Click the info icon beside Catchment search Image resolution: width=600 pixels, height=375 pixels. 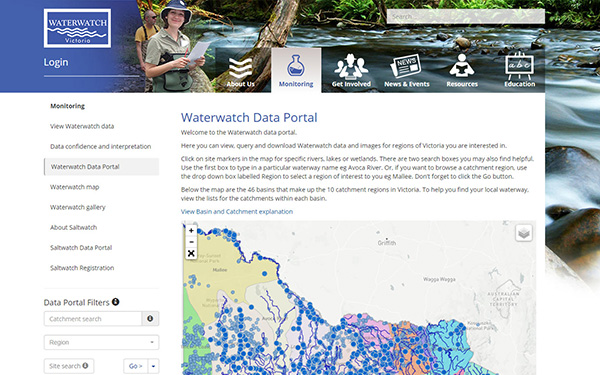pyautogui.click(x=150, y=318)
